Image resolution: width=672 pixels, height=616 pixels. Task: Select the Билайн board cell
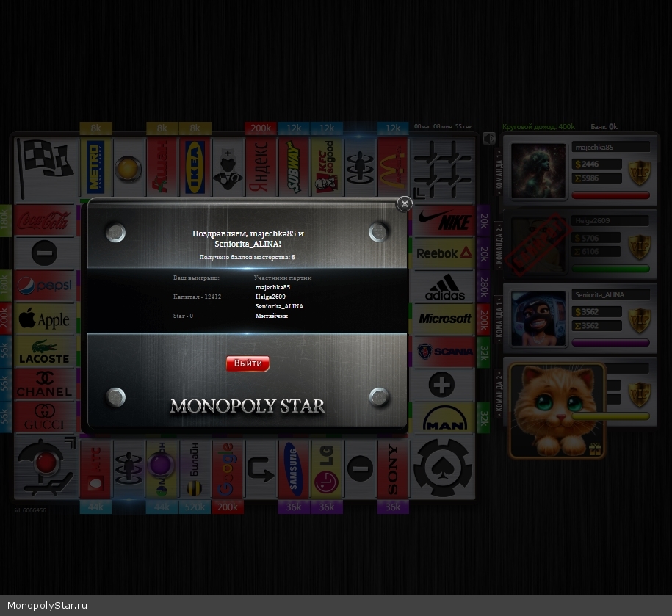pos(195,469)
